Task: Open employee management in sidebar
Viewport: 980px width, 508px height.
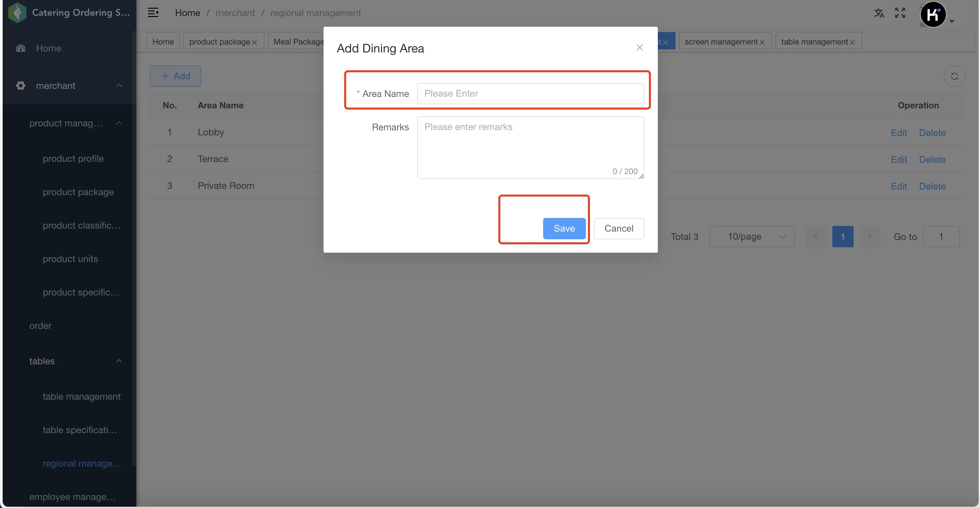Action: pos(72,497)
